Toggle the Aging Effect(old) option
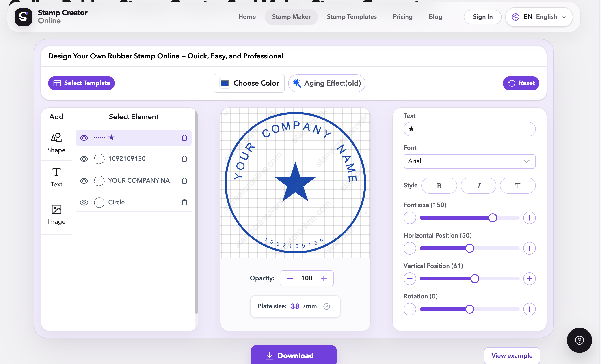 click(326, 83)
